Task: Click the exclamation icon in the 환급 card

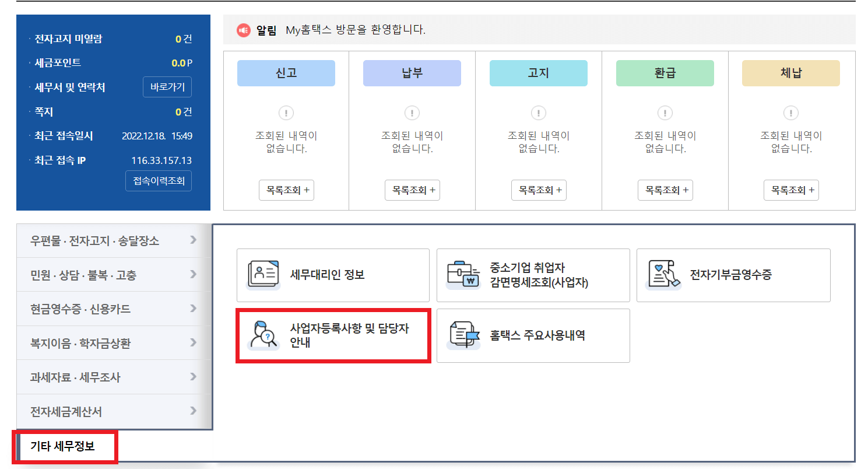Action: 665,113
